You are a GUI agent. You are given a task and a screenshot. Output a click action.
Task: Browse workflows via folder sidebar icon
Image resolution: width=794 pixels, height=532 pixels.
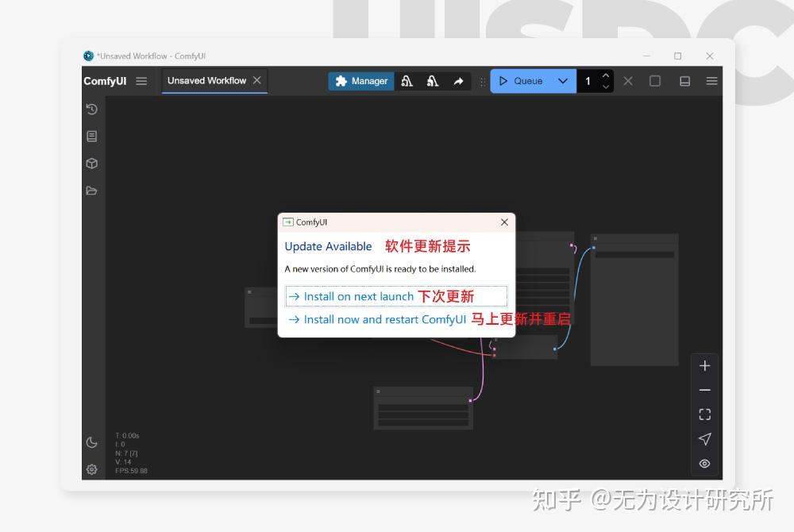(x=91, y=190)
